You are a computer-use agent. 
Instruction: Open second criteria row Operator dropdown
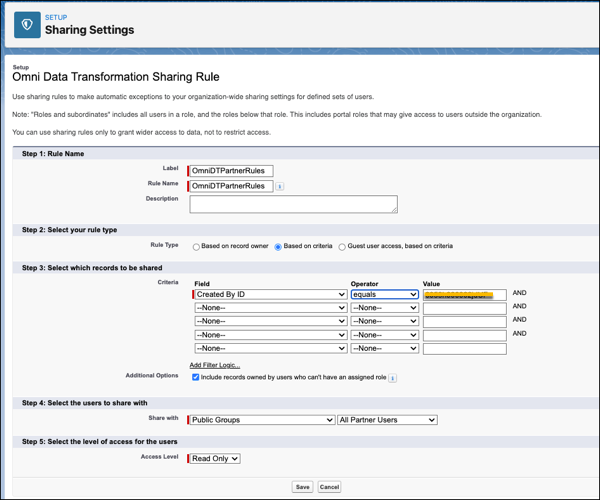coord(385,308)
